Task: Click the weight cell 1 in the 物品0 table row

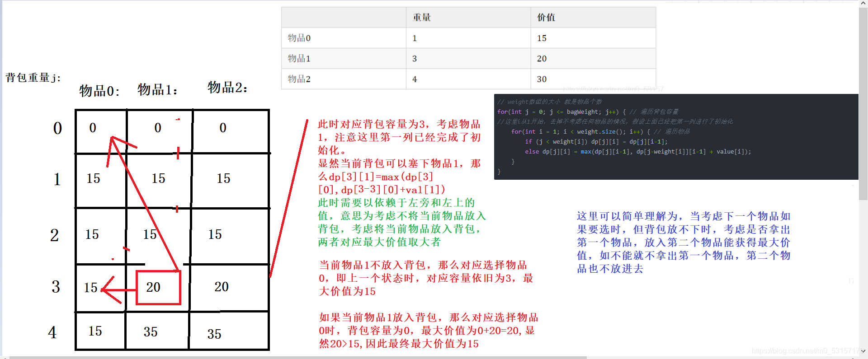Action: point(415,38)
